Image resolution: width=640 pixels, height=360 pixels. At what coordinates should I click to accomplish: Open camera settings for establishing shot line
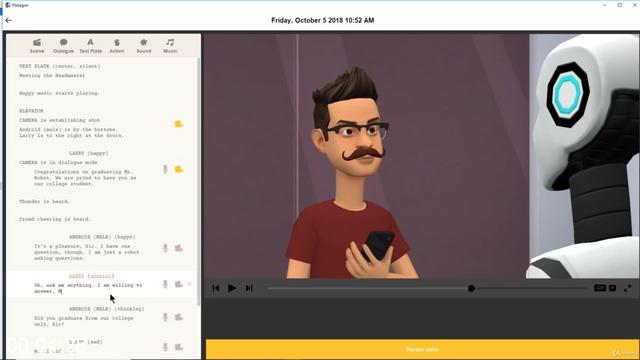click(178, 124)
